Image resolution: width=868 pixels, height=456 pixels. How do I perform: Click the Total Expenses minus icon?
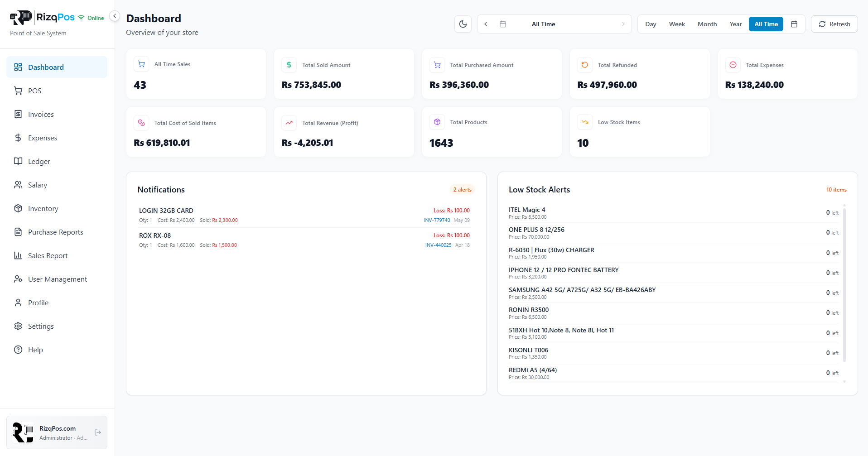(x=733, y=65)
